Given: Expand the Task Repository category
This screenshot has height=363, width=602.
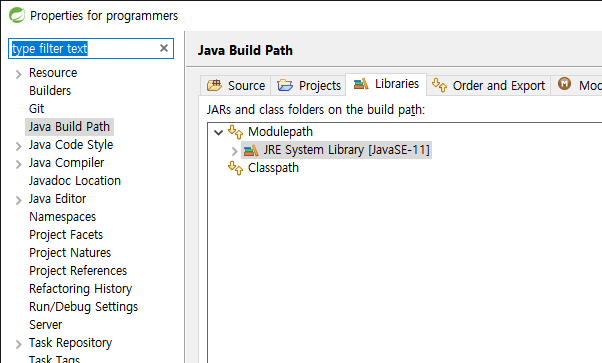Looking at the screenshot, I should point(18,344).
